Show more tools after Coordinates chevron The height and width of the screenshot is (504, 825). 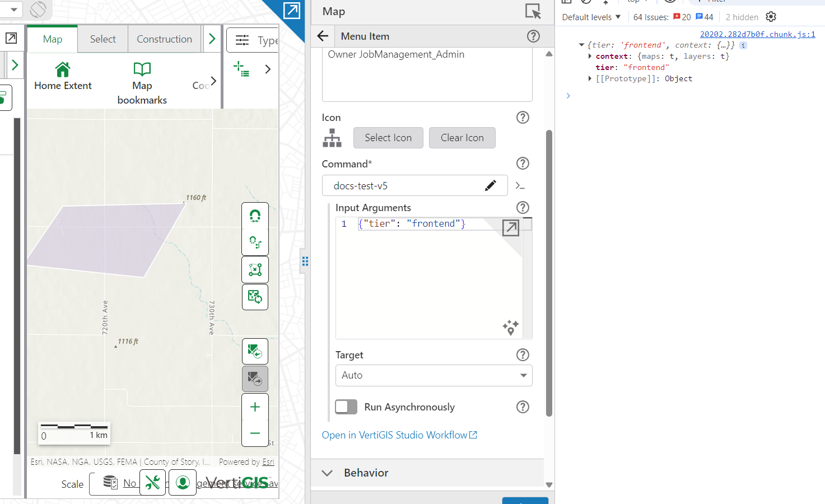click(213, 81)
